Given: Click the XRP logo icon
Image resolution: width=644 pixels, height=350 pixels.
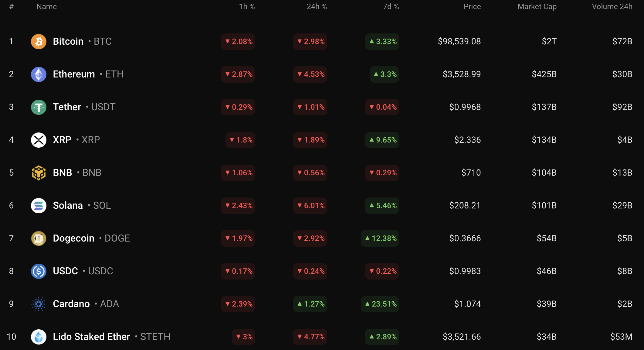Looking at the screenshot, I should click(x=39, y=140).
